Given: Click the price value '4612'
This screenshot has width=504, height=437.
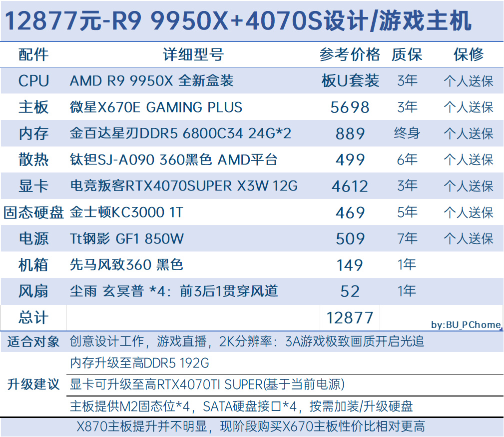Looking at the screenshot, I should pyautogui.click(x=350, y=186).
